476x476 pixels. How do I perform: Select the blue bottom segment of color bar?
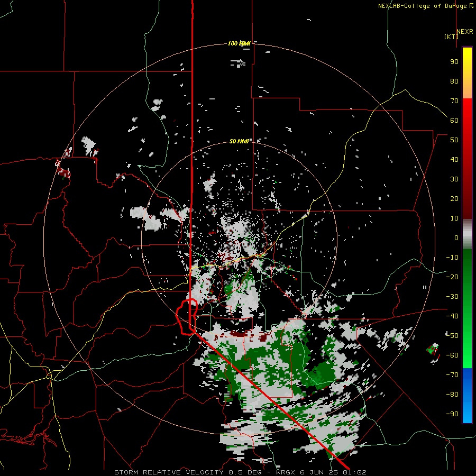[467, 396]
